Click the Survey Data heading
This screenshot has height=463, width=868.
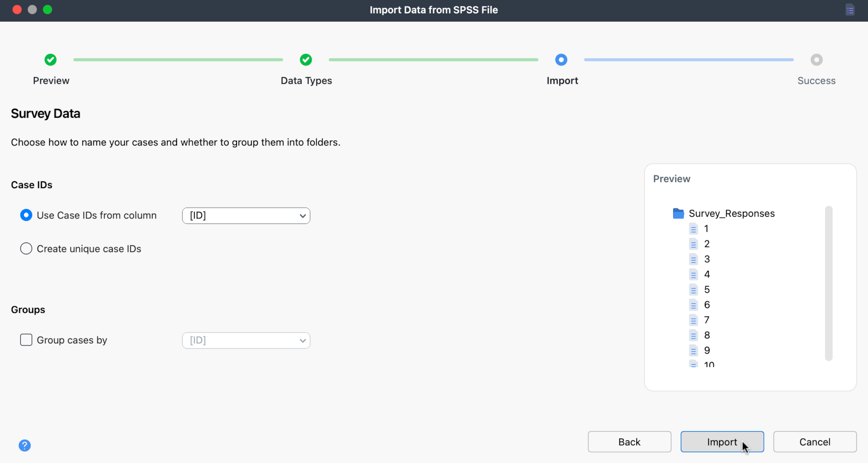(46, 113)
